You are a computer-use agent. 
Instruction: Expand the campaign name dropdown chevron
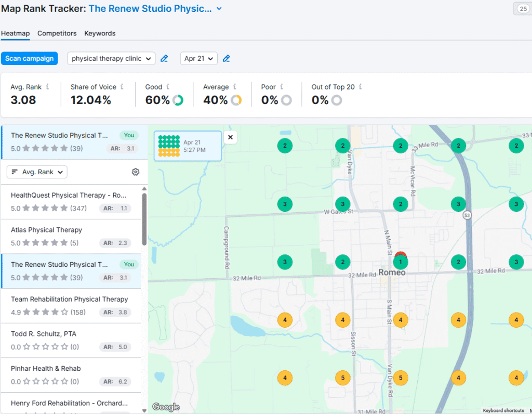(219, 9)
